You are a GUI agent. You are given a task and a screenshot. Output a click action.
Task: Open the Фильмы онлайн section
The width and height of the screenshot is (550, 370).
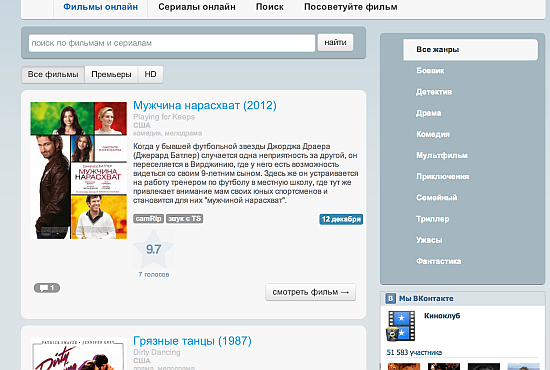(x=100, y=7)
